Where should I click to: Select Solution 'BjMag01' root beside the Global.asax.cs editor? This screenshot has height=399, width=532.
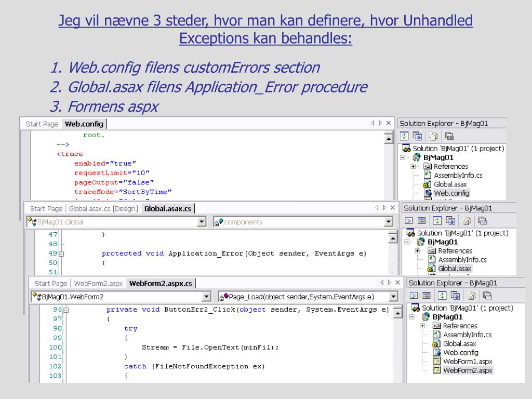463,233
